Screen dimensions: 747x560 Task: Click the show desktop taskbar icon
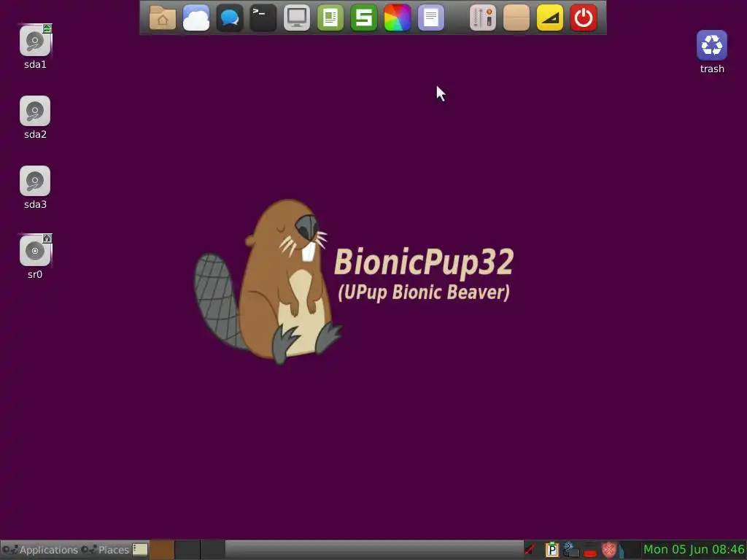coord(140,550)
